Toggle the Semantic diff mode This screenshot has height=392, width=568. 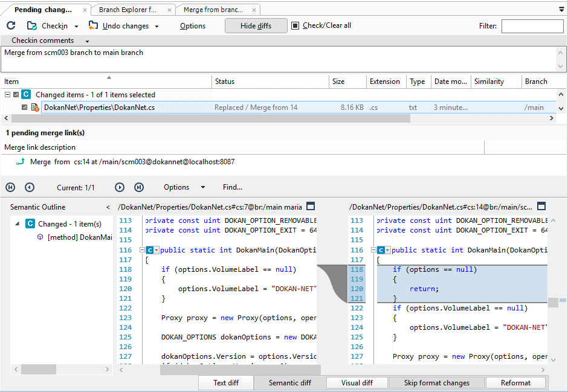290,382
